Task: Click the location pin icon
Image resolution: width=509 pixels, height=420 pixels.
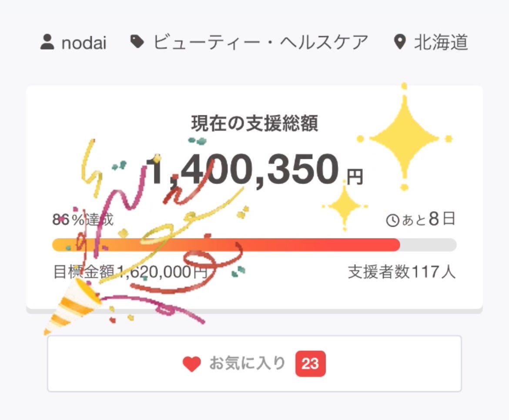Action: (x=399, y=43)
